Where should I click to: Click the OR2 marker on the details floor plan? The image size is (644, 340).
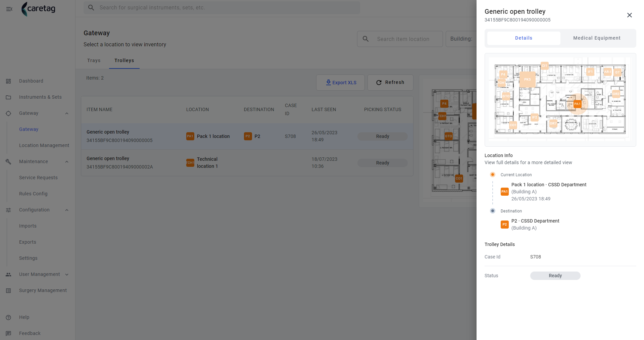pyautogui.click(x=616, y=94)
